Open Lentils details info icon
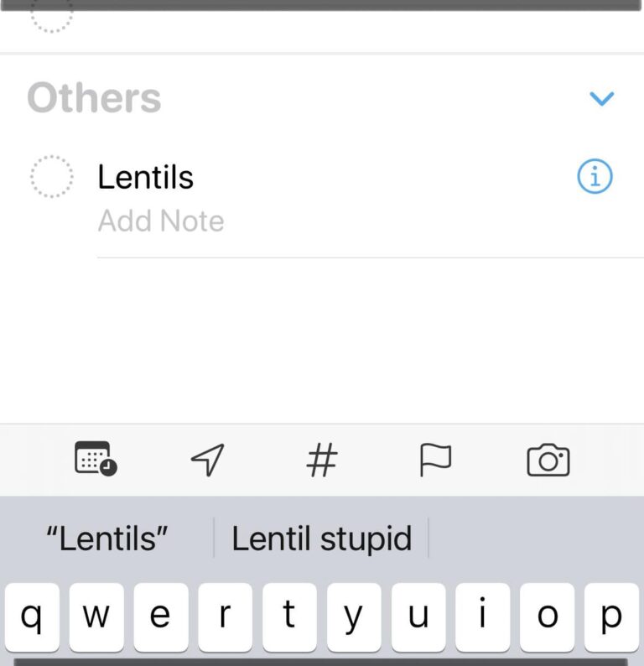The height and width of the screenshot is (666, 644). tap(595, 176)
